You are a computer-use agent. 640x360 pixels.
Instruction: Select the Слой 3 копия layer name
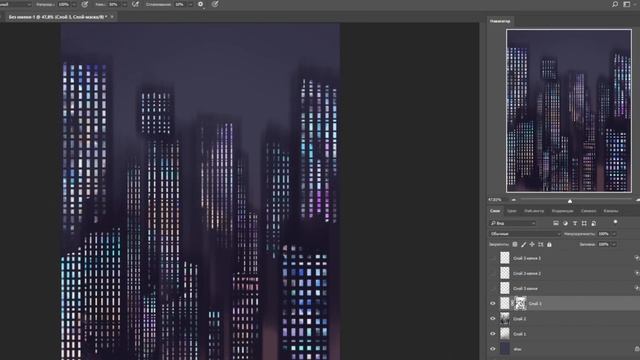coord(525,288)
